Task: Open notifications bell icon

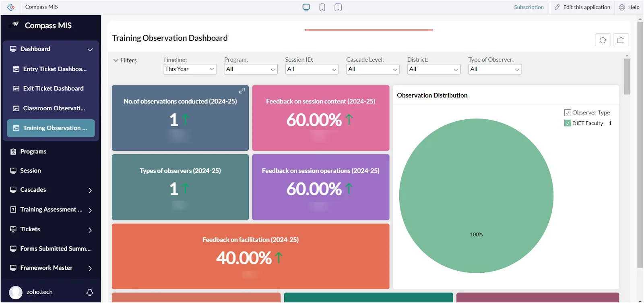Action: click(x=90, y=292)
